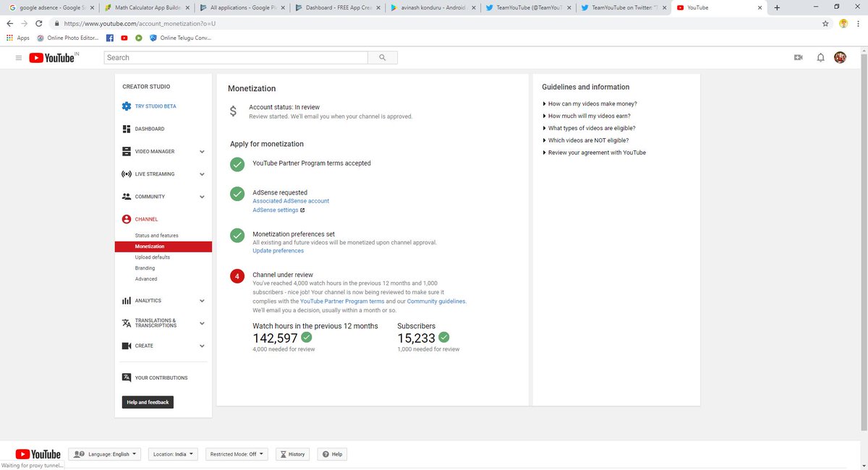This screenshot has height=470, width=868.
Task: Open the Restricted Mode: Off dropdown
Action: tap(237, 454)
